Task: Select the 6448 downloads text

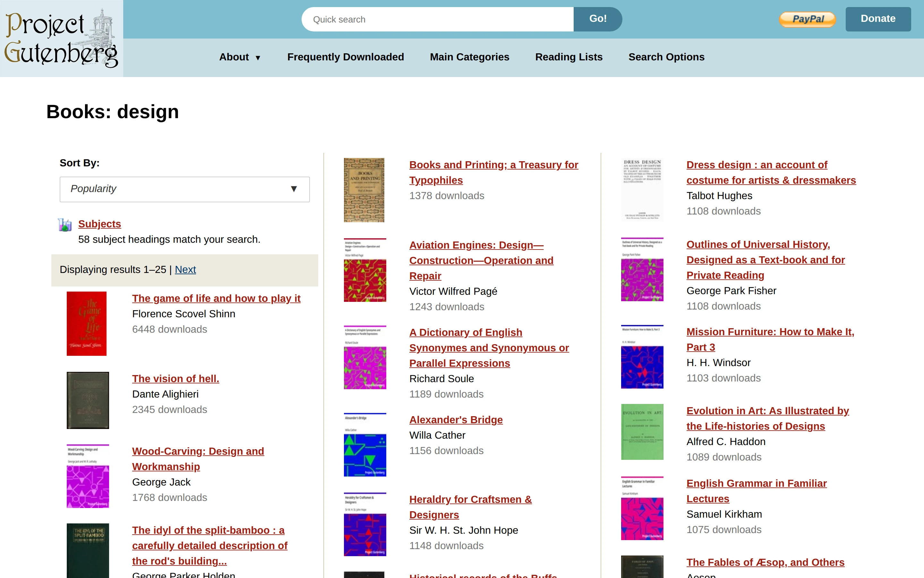Action: (169, 329)
